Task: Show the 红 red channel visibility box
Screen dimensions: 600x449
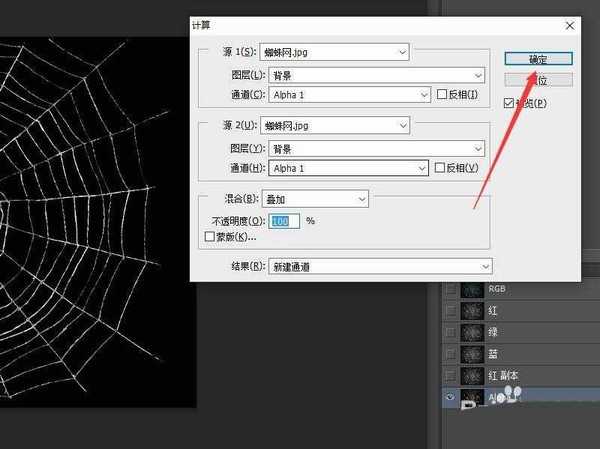Action: [453, 310]
